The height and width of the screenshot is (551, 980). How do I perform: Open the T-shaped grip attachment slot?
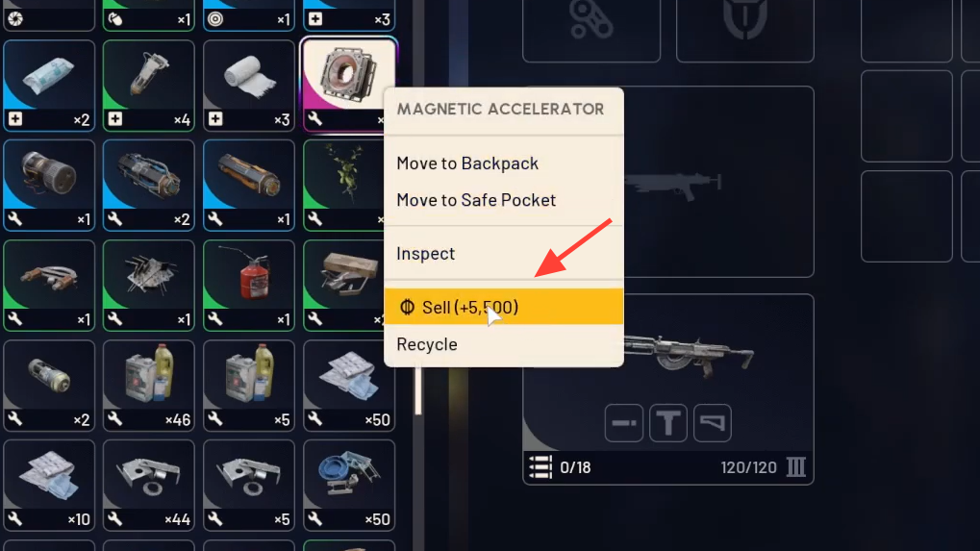pos(668,423)
